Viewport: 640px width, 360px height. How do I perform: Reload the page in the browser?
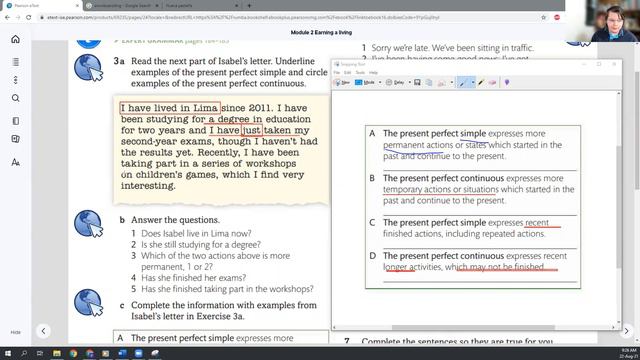click(x=28, y=18)
